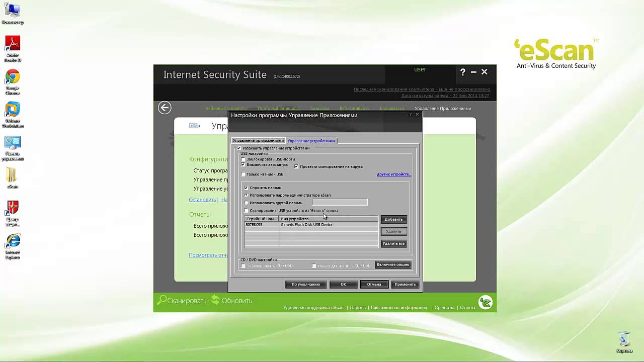Select Generic Flash Disk USB Device row

pos(311,225)
